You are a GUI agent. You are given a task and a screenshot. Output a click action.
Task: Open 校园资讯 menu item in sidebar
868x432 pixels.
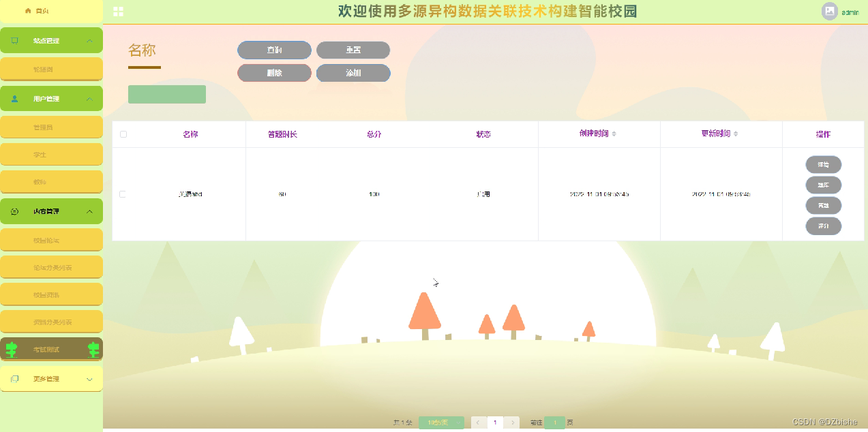(51, 294)
